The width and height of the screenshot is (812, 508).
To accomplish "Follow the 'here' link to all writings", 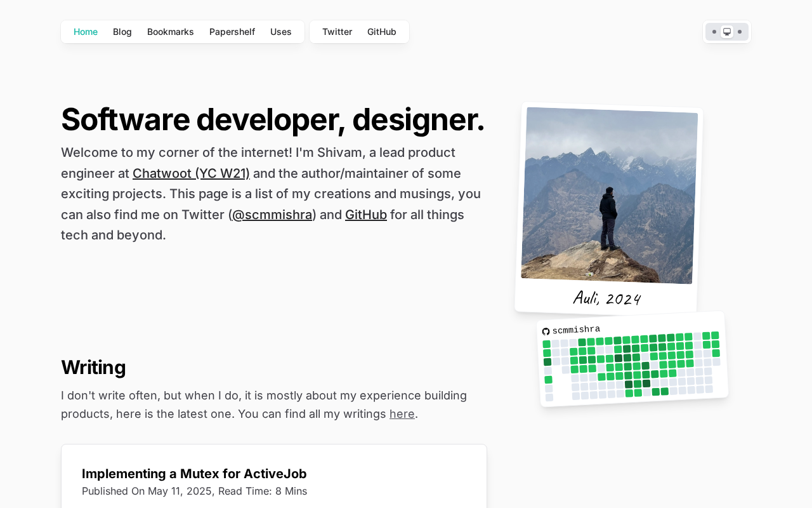I will [402, 414].
